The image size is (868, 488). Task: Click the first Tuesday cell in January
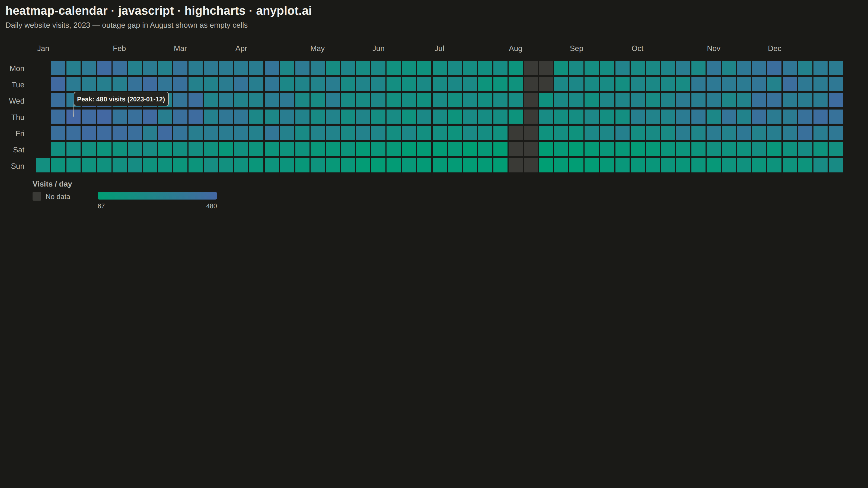point(58,84)
